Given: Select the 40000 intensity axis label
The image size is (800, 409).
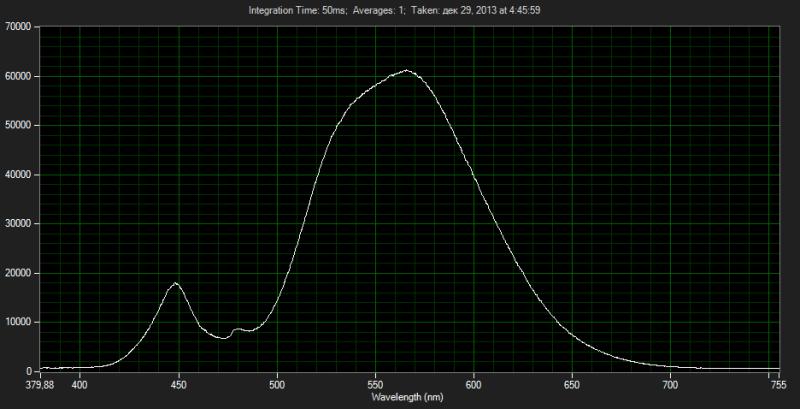Looking at the screenshot, I should coord(19,174).
